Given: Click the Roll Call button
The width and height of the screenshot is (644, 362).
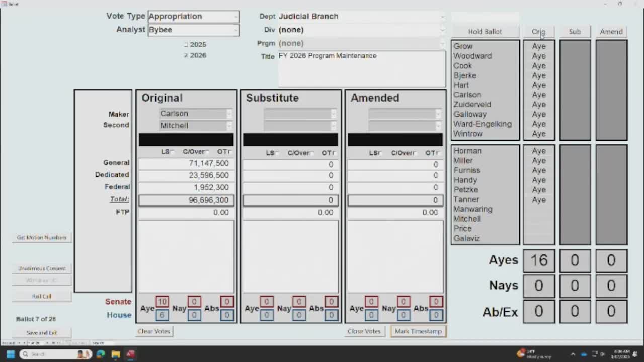Looking at the screenshot, I should pos(42,296).
